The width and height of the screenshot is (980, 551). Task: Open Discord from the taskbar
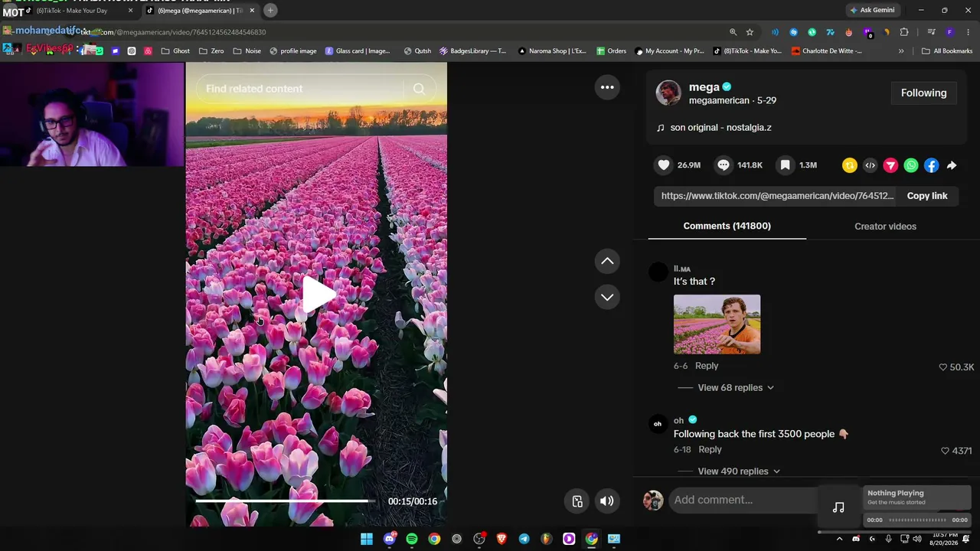coord(390,539)
